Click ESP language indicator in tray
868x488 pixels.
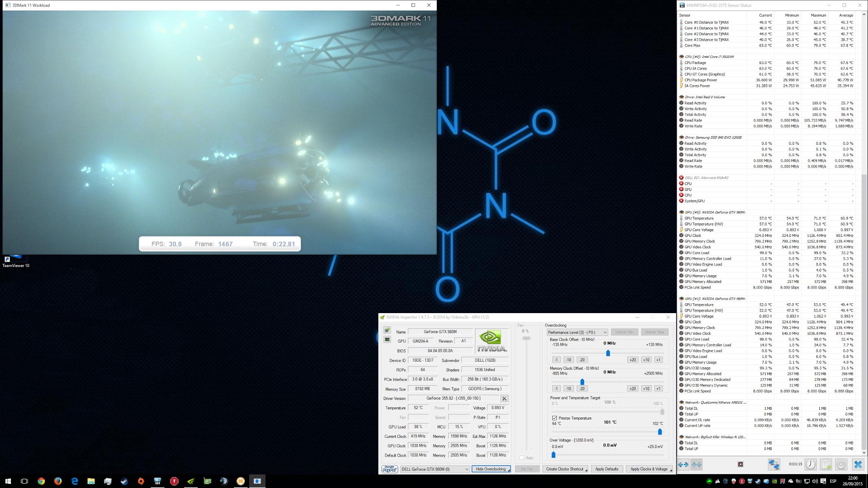pos(833,481)
